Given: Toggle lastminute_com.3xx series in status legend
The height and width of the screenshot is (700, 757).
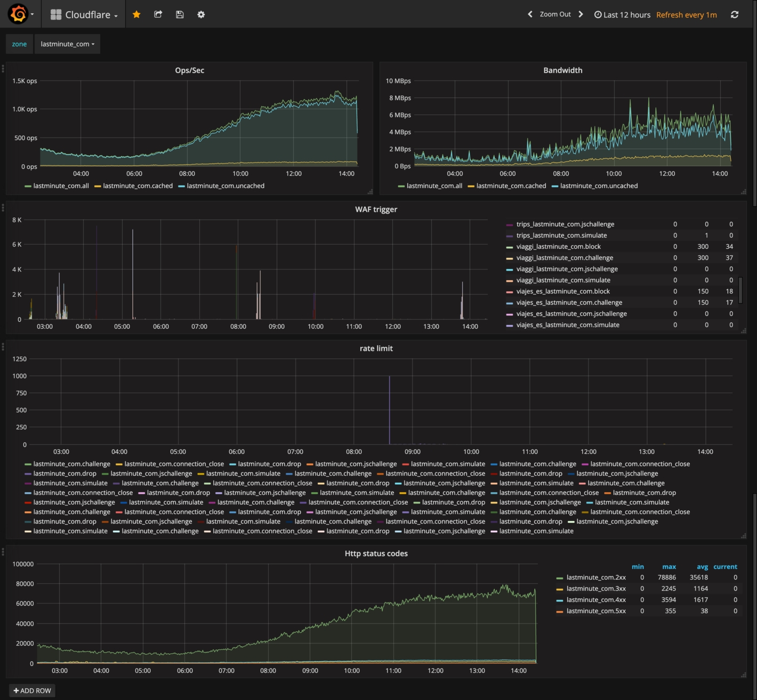Looking at the screenshot, I should pyautogui.click(x=596, y=589).
